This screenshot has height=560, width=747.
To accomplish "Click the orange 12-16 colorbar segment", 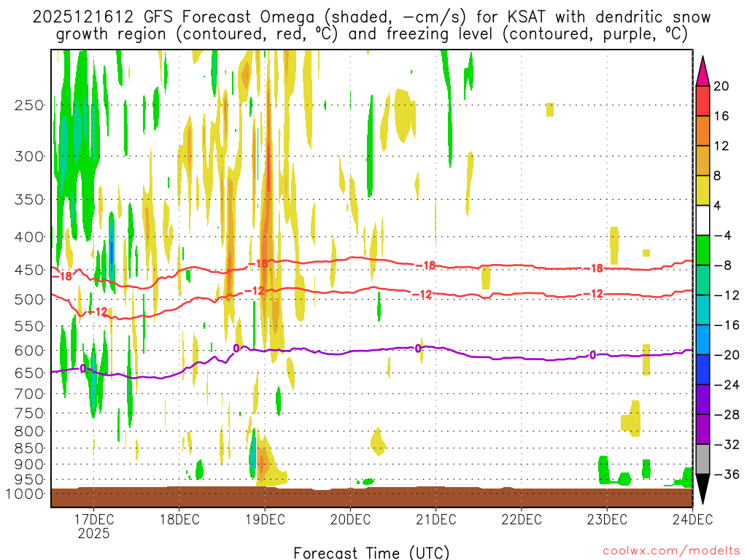I will pos(703,131).
